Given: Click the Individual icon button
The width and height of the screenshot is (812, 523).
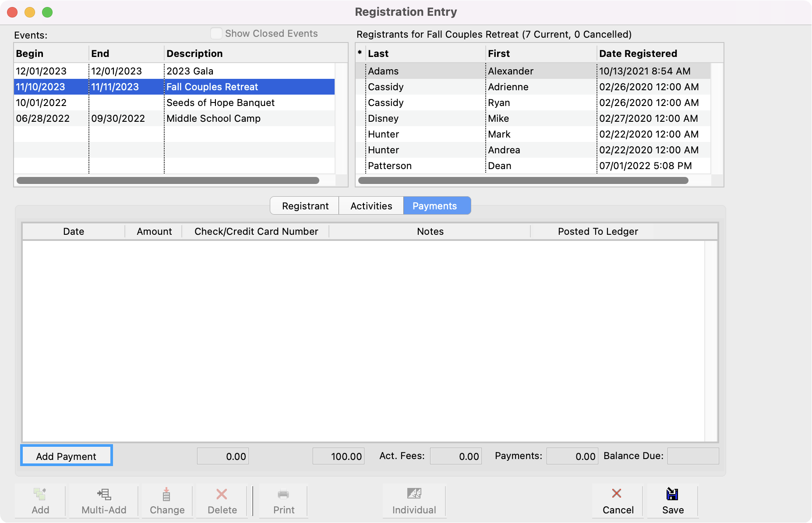Looking at the screenshot, I should coord(414,494).
